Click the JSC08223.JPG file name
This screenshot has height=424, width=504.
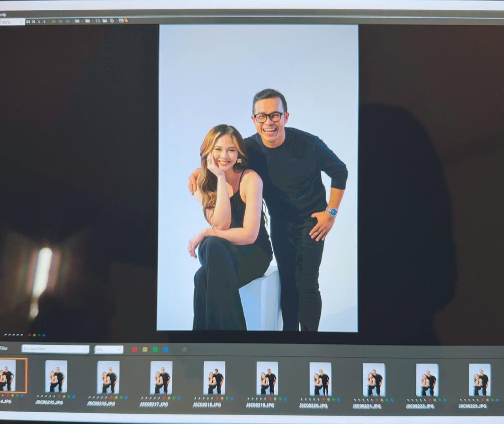(x=472, y=406)
